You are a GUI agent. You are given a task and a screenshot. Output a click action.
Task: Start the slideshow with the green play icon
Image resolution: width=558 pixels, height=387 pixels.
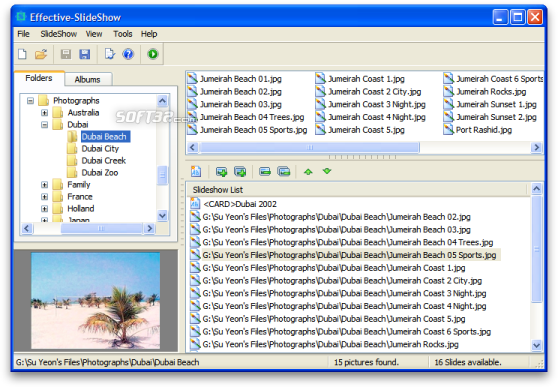click(153, 54)
